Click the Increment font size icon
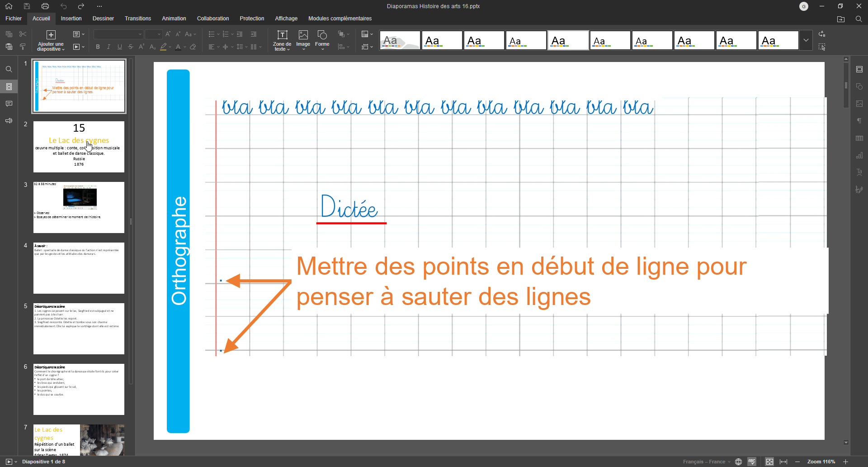The image size is (868, 467). click(x=168, y=34)
